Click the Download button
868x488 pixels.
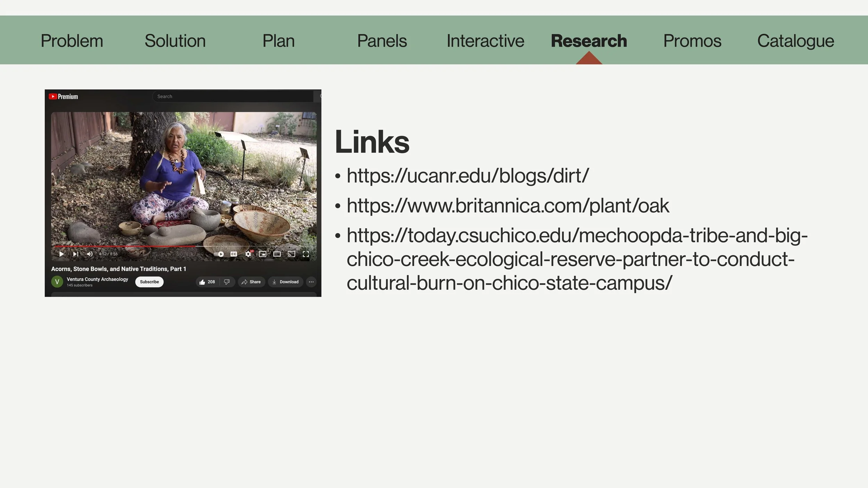[x=285, y=282]
